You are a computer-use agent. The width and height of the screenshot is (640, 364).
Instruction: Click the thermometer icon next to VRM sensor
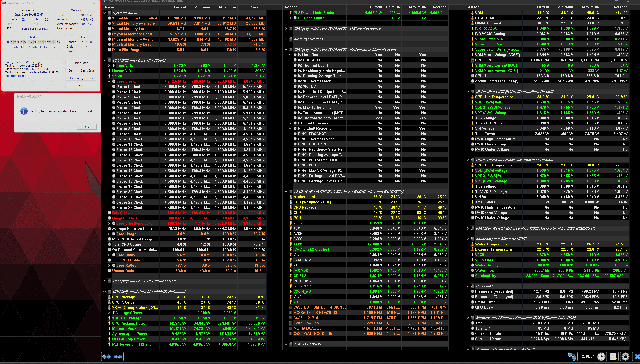click(x=473, y=13)
